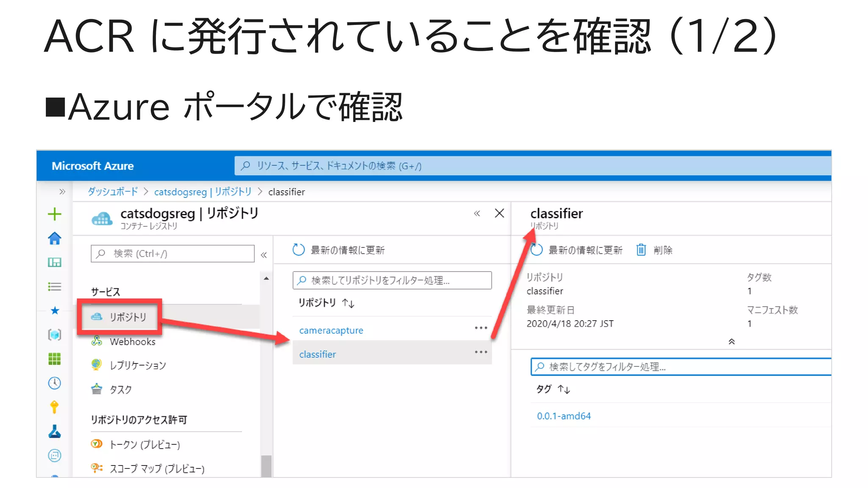The width and height of the screenshot is (868, 488).
Task: Click the 検索 (Ctrl+/) menu search field
Action: [172, 253]
